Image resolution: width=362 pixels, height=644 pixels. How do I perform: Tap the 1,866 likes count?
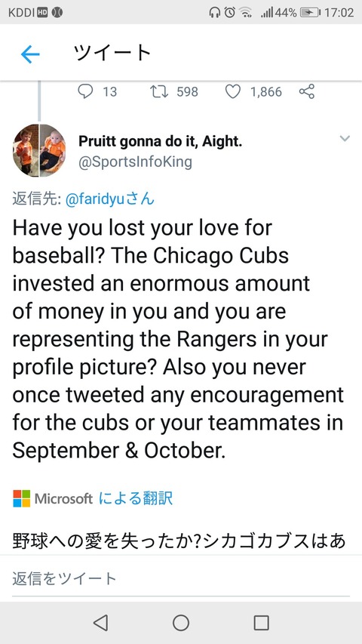pos(266,91)
